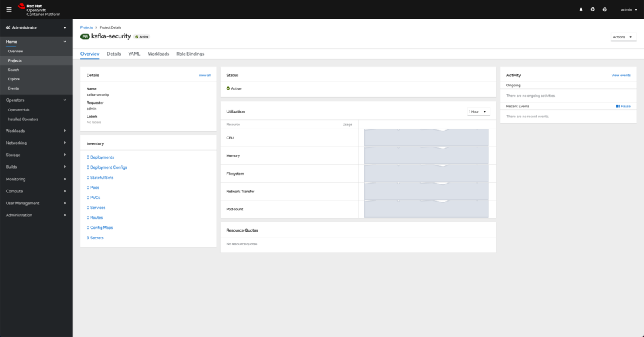Open Events in the sidebar
The height and width of the screenshot is (337, 644).
[13, 88]
